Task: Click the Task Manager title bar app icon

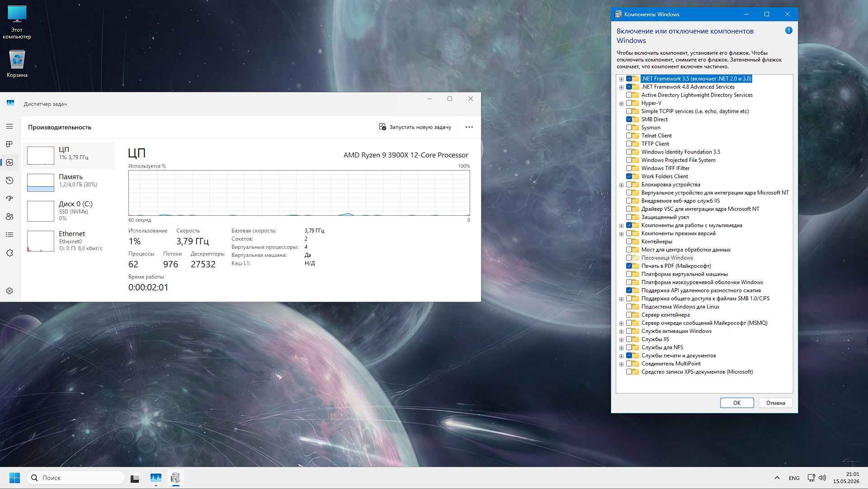Action: 10,103
